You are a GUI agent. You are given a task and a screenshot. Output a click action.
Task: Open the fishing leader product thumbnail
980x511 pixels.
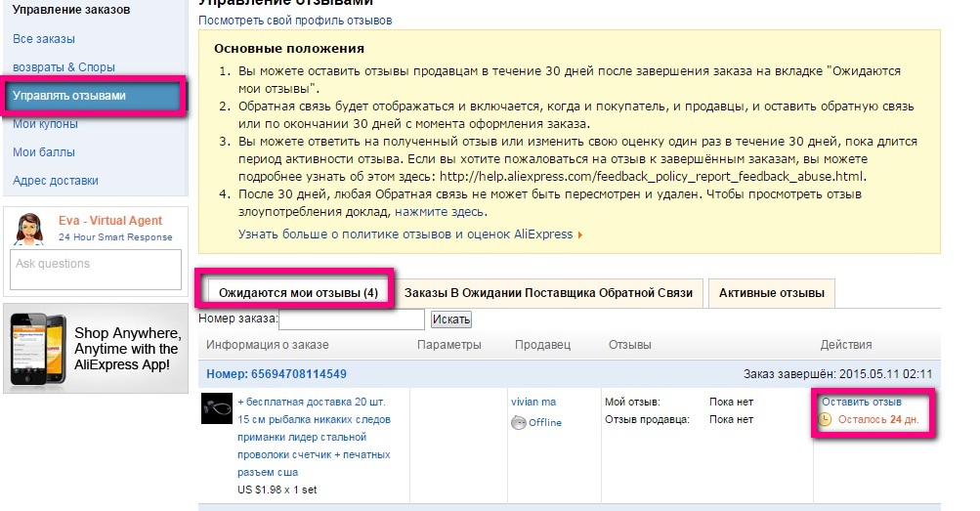[x=215, y=408]
